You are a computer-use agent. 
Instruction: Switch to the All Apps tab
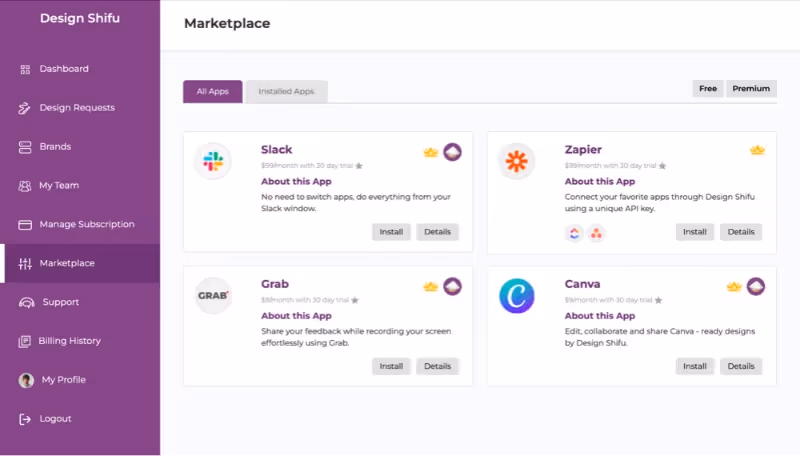tap(213, 92)
